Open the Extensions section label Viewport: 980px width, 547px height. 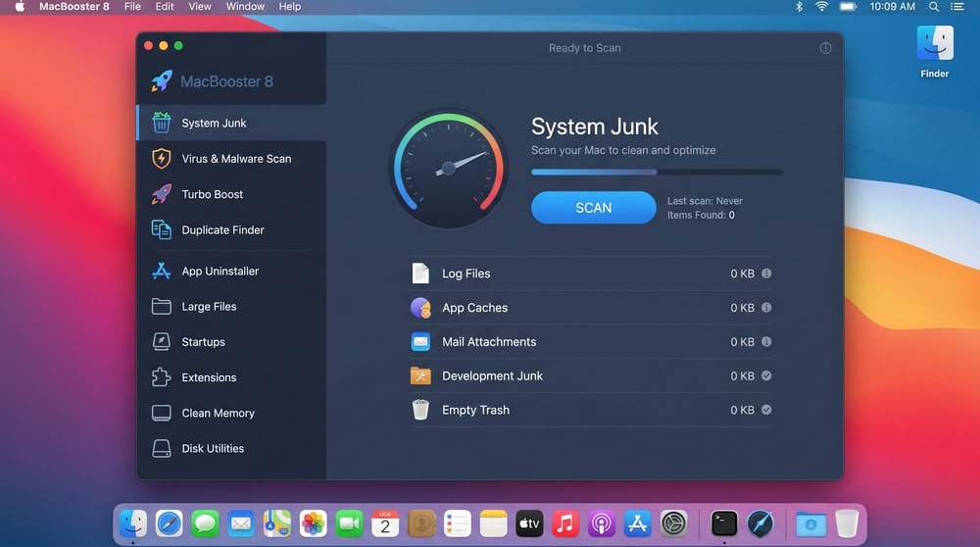pyautogui.click(x=209, y=377)
